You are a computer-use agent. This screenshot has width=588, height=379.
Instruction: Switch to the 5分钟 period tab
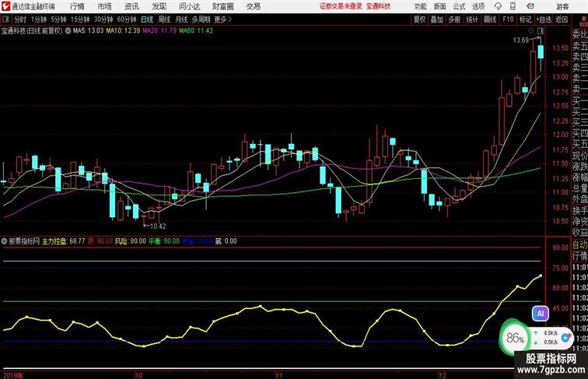58,19
